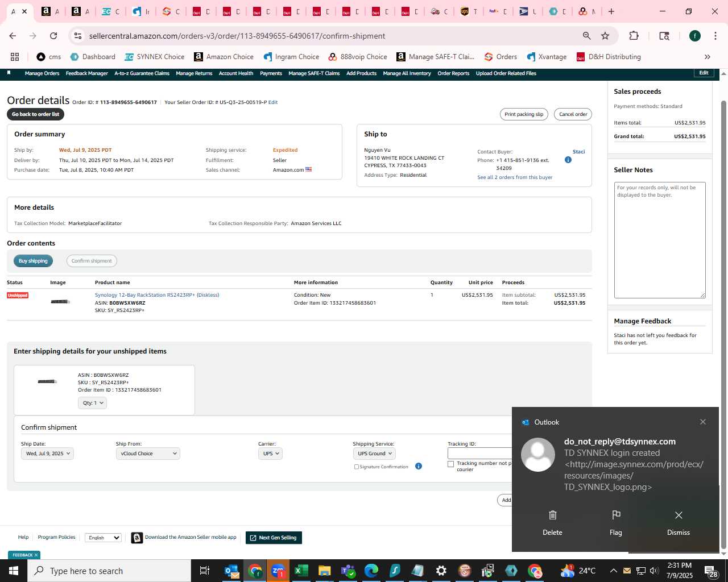Open the Manage Orders menu
This screenshot has width=728, height=582.
point(42,73)
